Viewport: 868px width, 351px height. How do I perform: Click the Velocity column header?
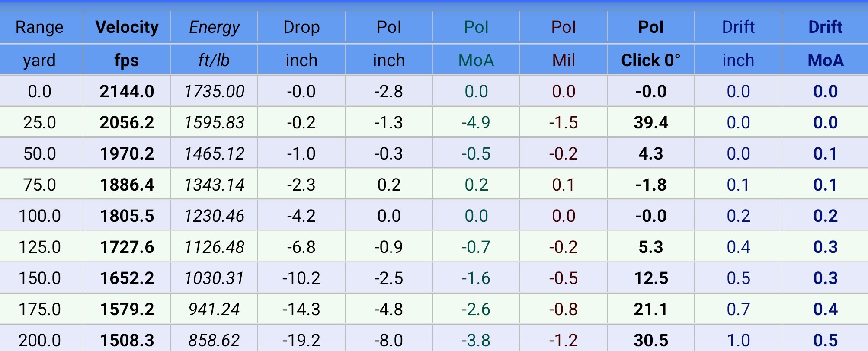click(127, 27)
